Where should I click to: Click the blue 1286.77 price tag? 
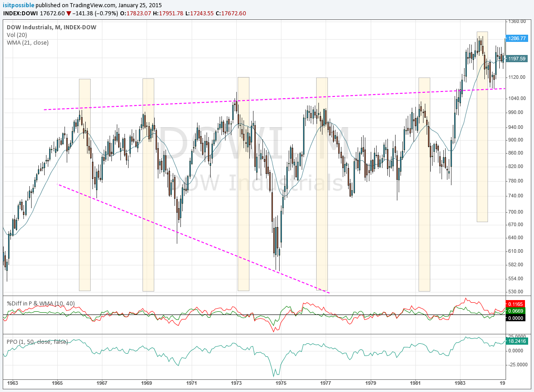[x=516, y=38]
